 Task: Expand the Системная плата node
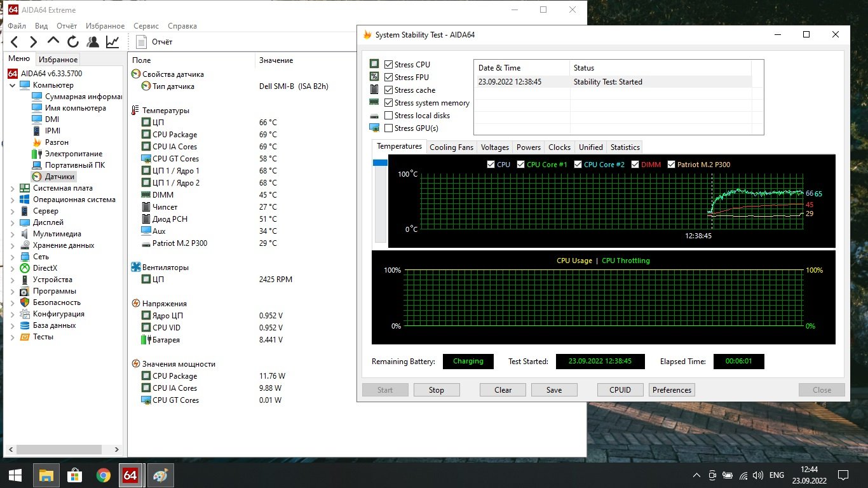tap(12, 188)
